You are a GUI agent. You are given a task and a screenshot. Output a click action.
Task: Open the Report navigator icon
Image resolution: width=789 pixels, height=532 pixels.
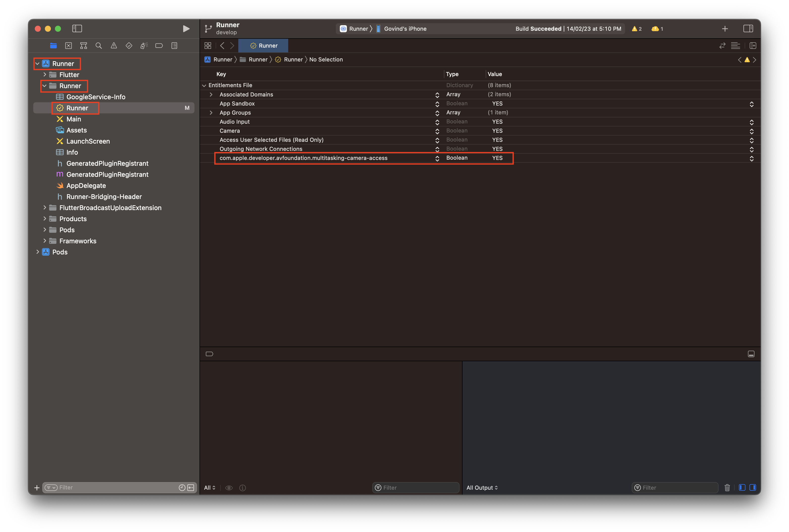coord(174,46)
